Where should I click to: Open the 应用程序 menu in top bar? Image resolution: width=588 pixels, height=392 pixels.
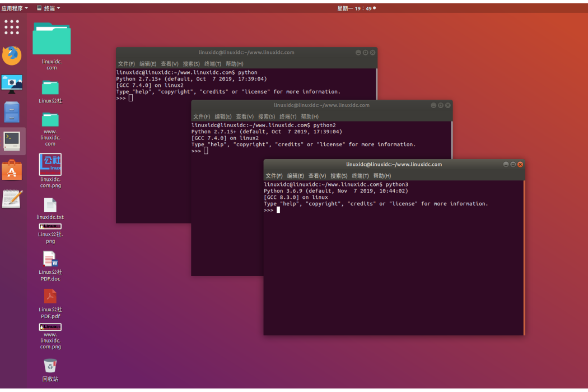15,8
